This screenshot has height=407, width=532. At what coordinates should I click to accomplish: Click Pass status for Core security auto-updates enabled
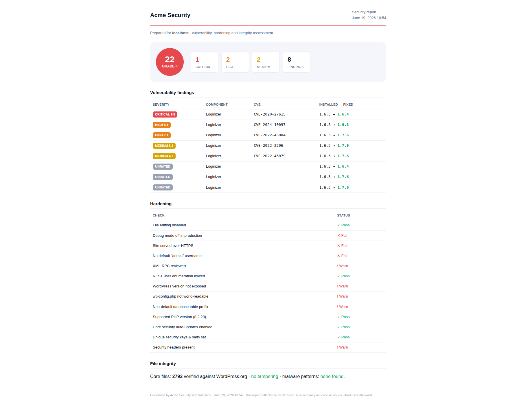343,327
